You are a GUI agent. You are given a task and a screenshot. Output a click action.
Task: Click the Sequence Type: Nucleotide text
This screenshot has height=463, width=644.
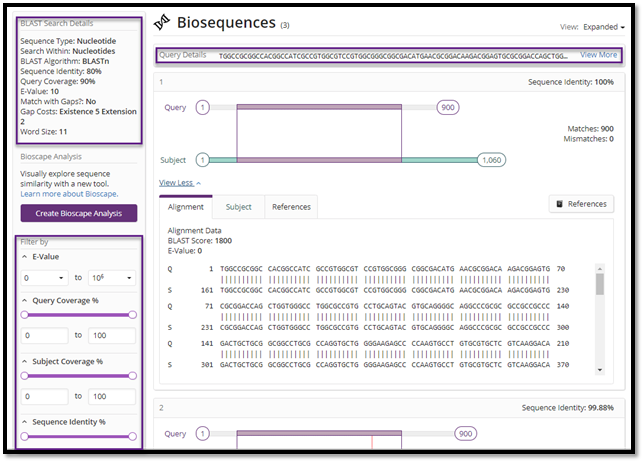68,41
